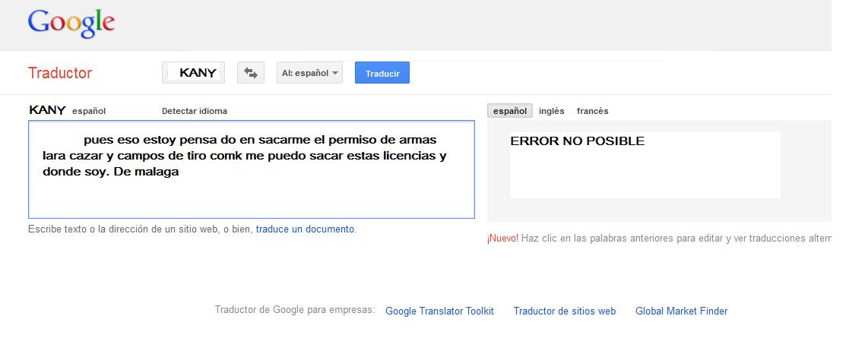The height and width of the screenshot is (354, 868).
Task: Select the Detectar idioma option
Action: (194, 111)
